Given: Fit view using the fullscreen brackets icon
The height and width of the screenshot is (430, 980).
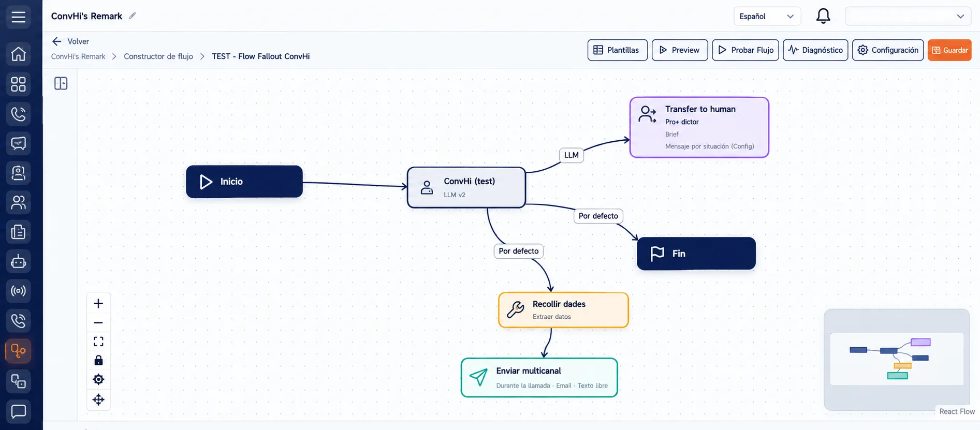Looking at the screenshot, I should click(98, 342).
